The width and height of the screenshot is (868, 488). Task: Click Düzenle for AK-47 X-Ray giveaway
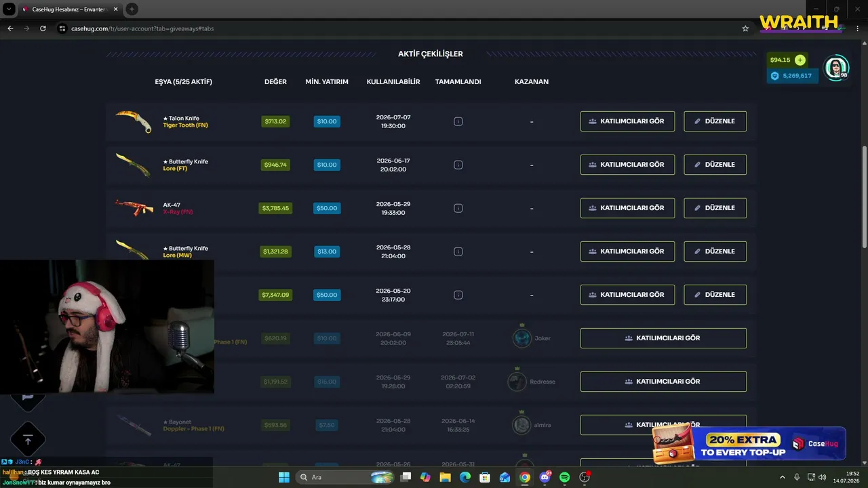[715, 208]
